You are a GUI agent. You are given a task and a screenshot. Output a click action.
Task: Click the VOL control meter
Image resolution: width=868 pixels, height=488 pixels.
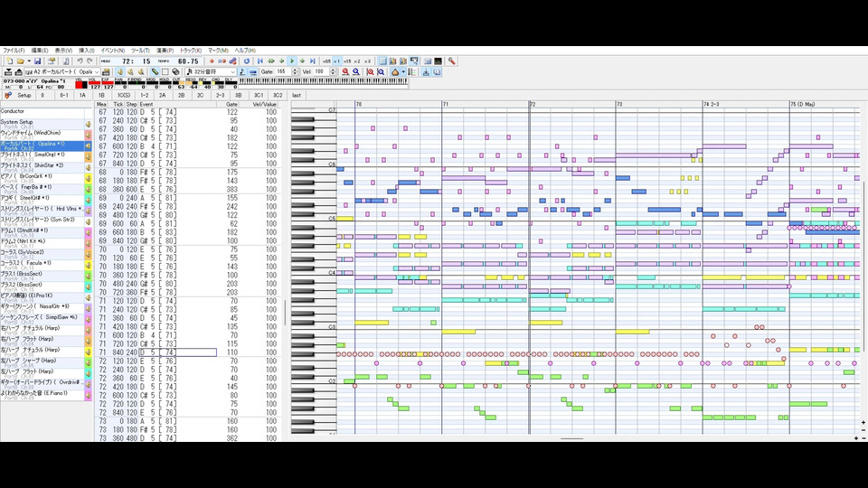point(94,84)
